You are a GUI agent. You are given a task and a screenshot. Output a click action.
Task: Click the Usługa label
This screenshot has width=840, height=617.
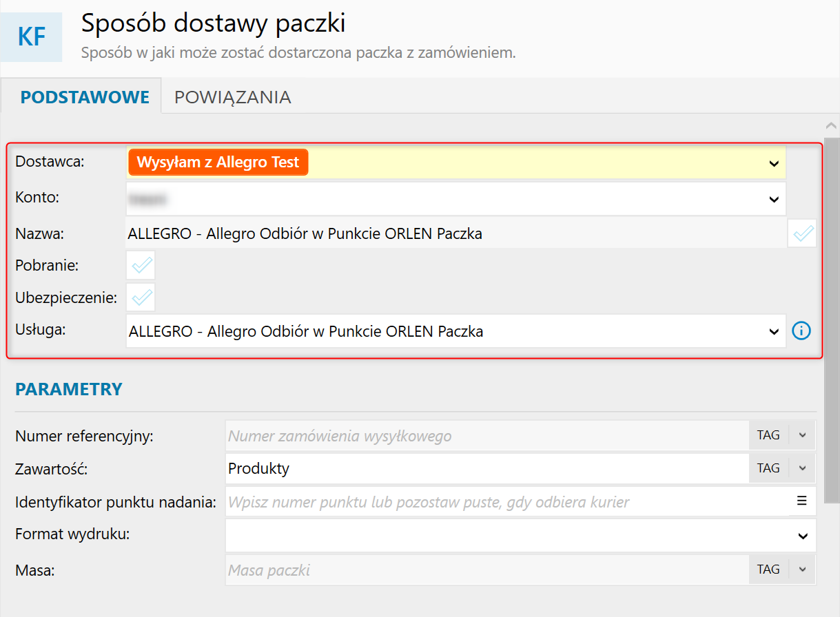click(40, 330)
